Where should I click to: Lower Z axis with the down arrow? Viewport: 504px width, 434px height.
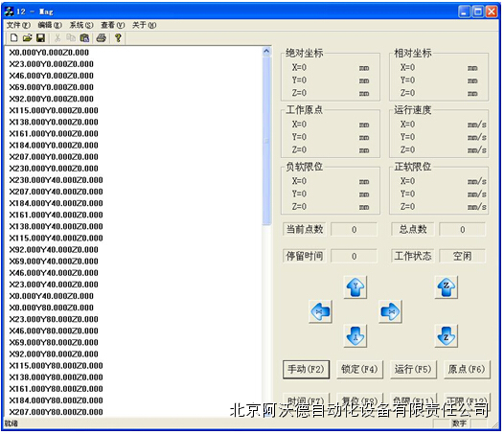tap(447, 336)
